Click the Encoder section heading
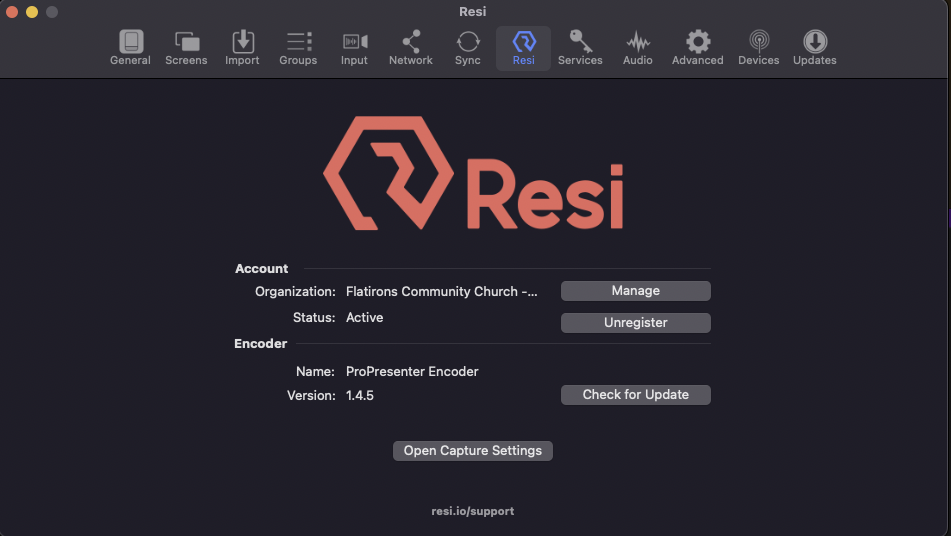Image resolution: width=951 pixels, height=536 pixels. click(x=260, y=344)
